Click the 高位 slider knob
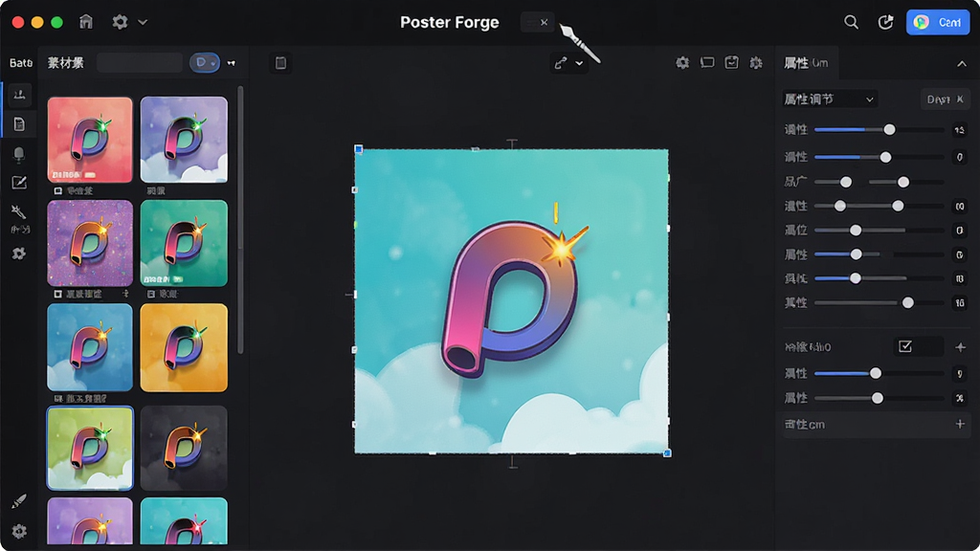The image size is (980, 551). 856,231
